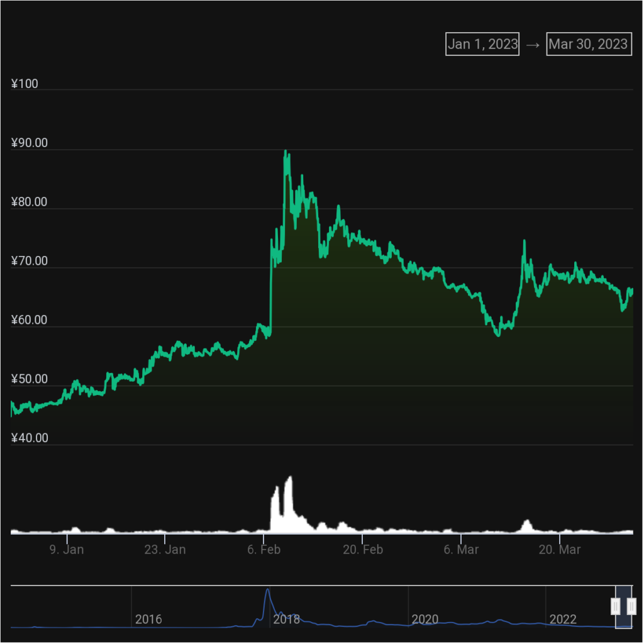Viewport: 644px width, 644px height.
Task: Click the 23. Jan x-axis label
Action: coord(165,550)
